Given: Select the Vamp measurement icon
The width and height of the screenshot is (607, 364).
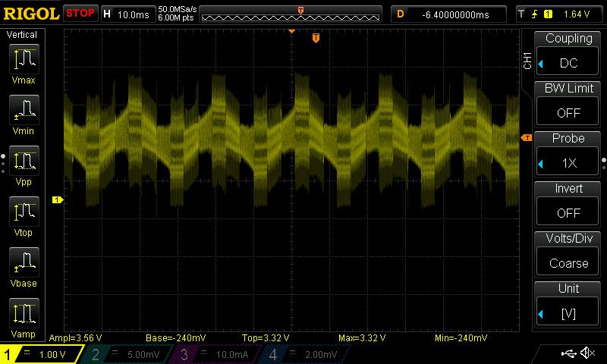Looking at the screenshot, I should point(24,313).
